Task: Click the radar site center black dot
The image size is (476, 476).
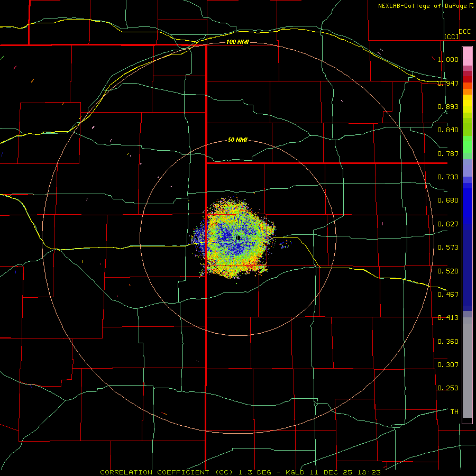Action: (x=239, y=237)
